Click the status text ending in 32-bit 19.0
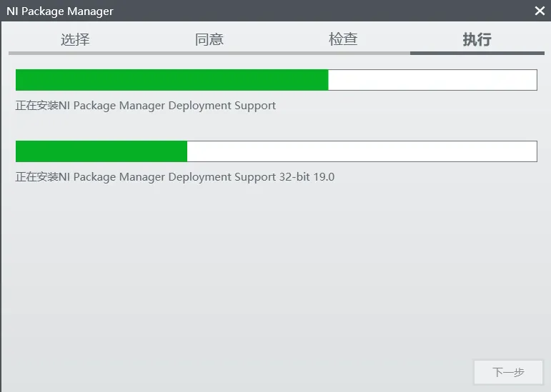The image size is (551, 392). point(175,177)
